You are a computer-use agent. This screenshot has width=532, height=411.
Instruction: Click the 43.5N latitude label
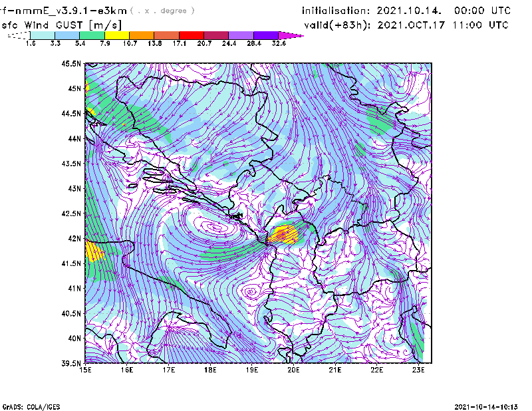(71, 164)
